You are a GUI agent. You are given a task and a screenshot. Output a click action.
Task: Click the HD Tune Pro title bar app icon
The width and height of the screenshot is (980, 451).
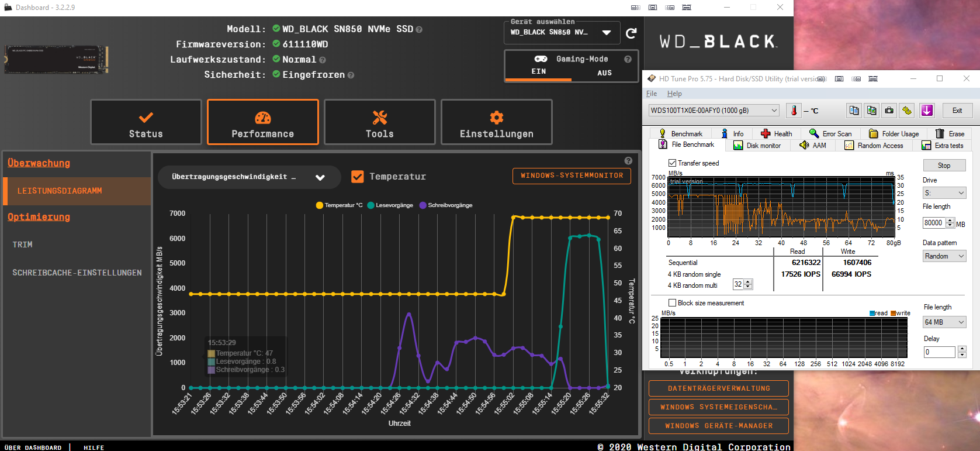[652, 78]
